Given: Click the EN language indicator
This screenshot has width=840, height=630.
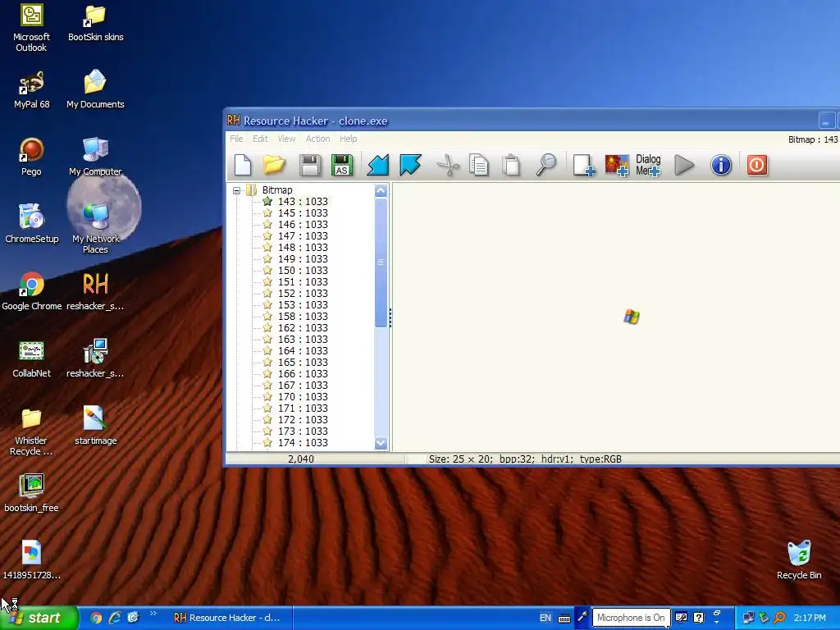Looking at the screenshot, I should pos(545,618).
